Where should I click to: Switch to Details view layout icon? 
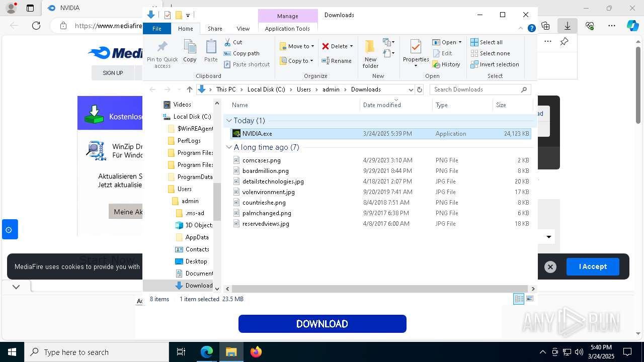click(x=519, y=299)
